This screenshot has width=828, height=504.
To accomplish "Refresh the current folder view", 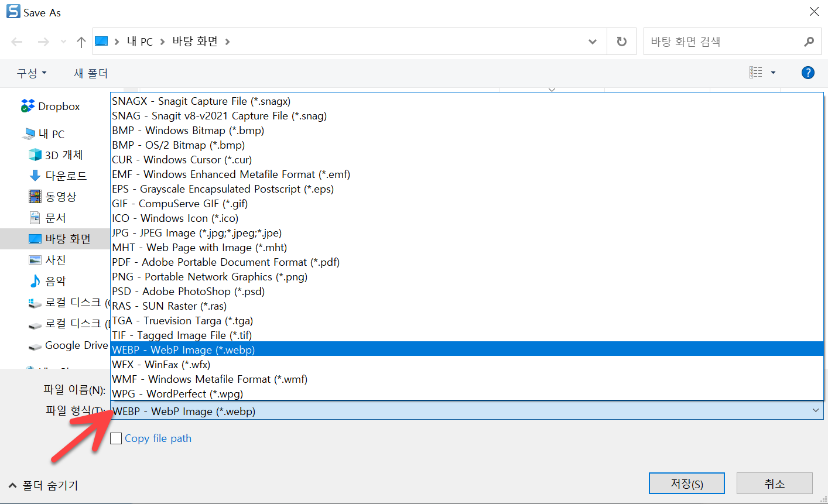I will 621,41.
